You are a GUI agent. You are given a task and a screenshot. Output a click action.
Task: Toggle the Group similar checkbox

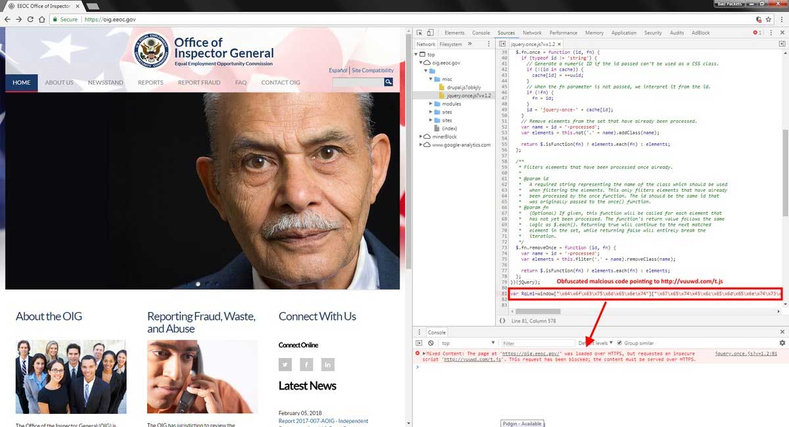click(x=619, y=343)
